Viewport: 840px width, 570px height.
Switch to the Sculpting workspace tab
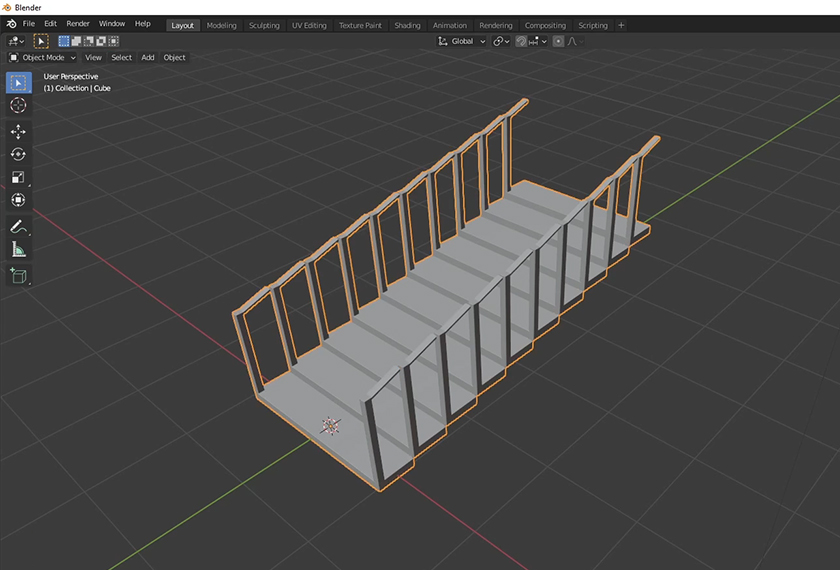(x=264, y=25)
